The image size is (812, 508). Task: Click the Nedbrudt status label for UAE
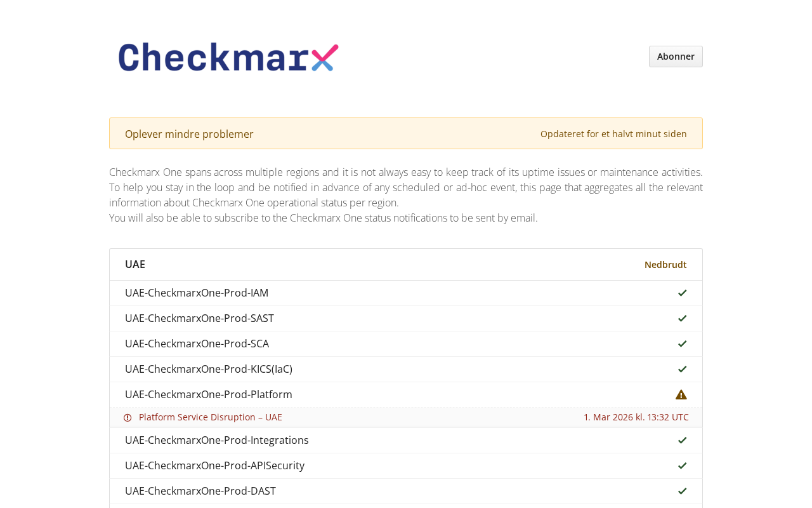[x=665, y=265]
